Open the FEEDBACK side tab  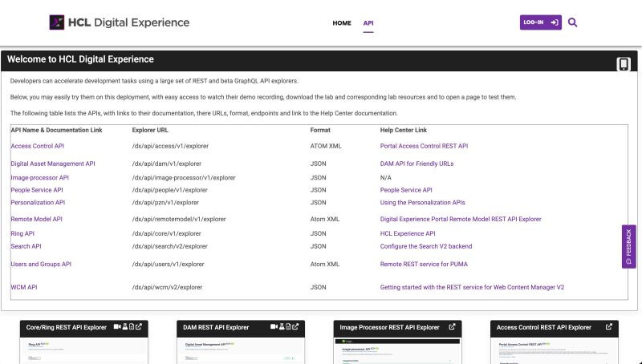point(628,247)
